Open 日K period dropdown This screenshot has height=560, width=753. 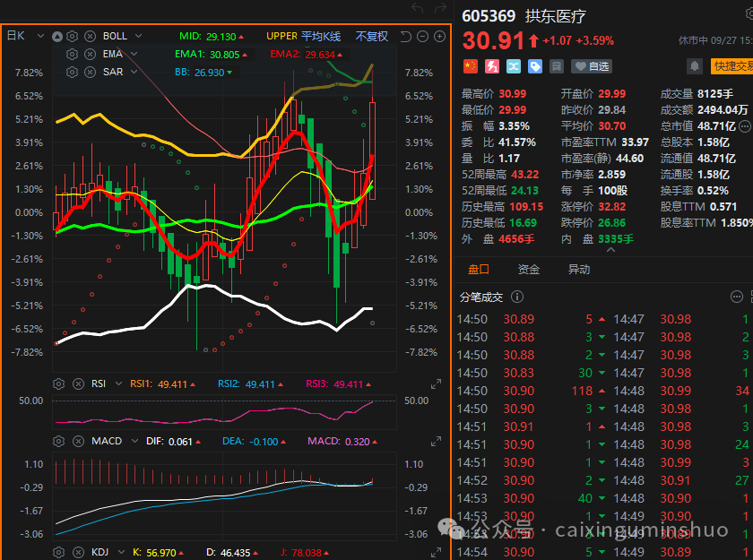[x=41, y=36]
